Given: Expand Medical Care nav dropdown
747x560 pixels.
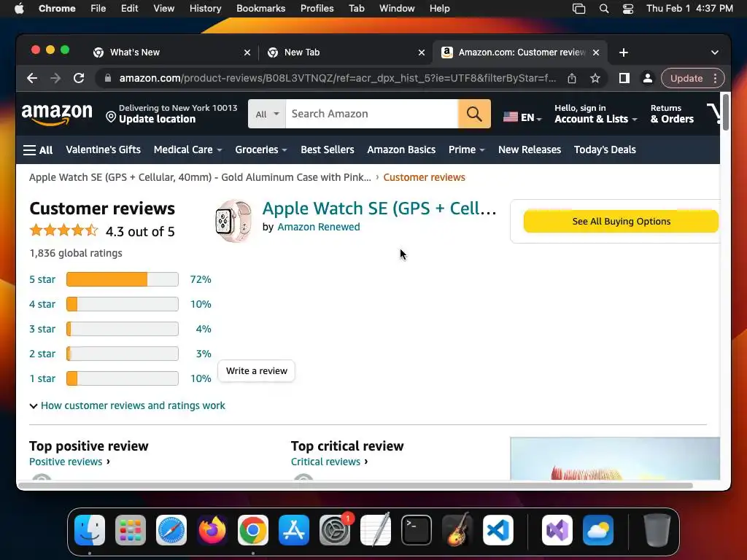Looking at the screenshot, I should click(x=187, y=149).
